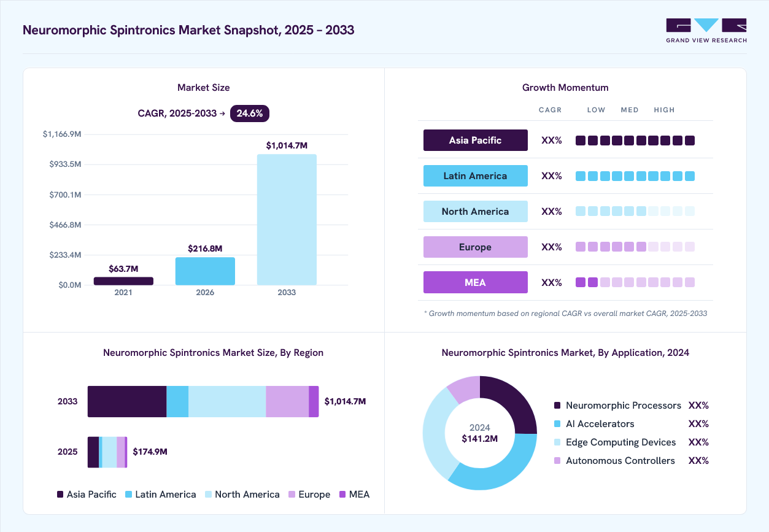This screenshot has height=532, width=769.
Task: Click the Asia Pacific momentum squares indicator
Action: click(635, 141)
